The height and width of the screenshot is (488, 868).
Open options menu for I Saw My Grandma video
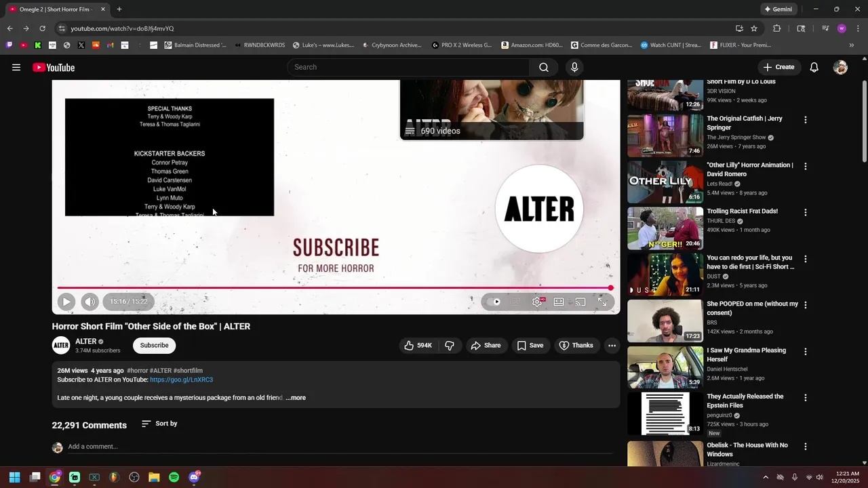click(x=806, y=352)
